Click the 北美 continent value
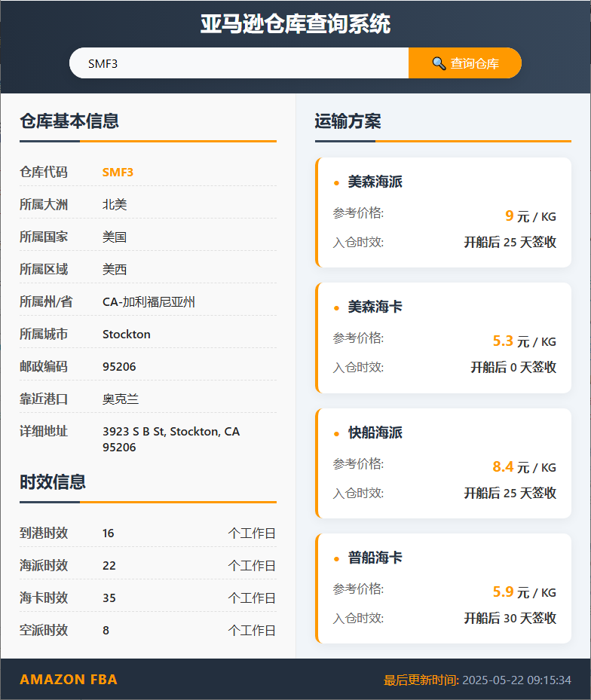This screenshot has width=591, height=700. [115, 204]
